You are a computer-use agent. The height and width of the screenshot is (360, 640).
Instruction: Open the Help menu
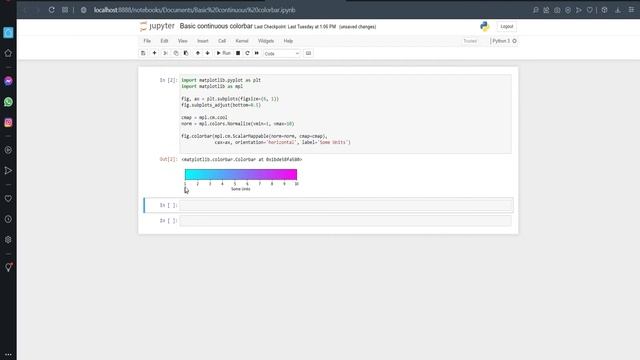[x=288, y=41]
